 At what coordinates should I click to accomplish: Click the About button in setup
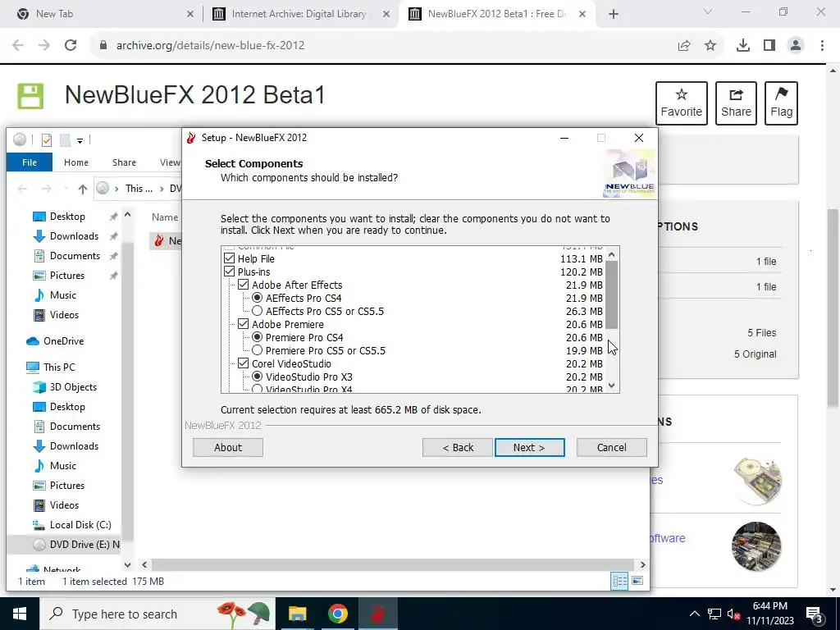[x=228, y=447]
